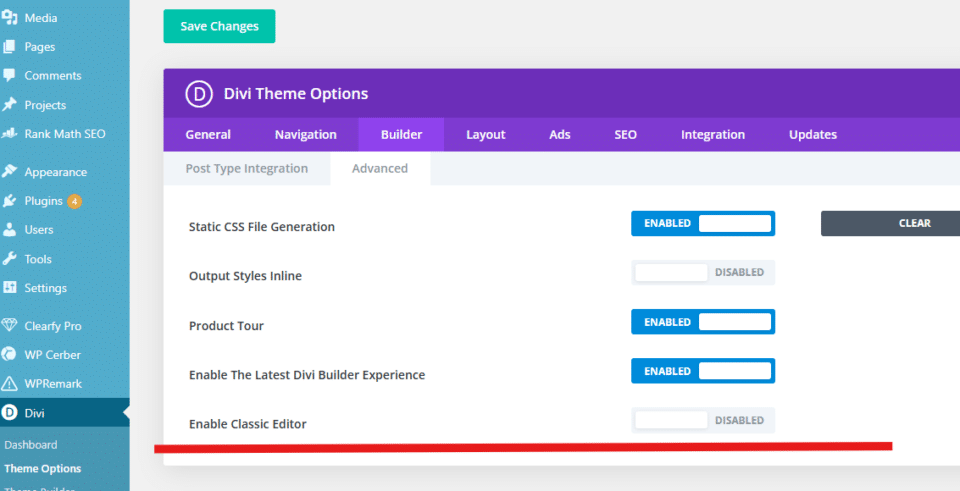The width and height of the screenshot is (960, 491).
Task: Click the Output Styles Inline label
Action: tap(245, 276)
